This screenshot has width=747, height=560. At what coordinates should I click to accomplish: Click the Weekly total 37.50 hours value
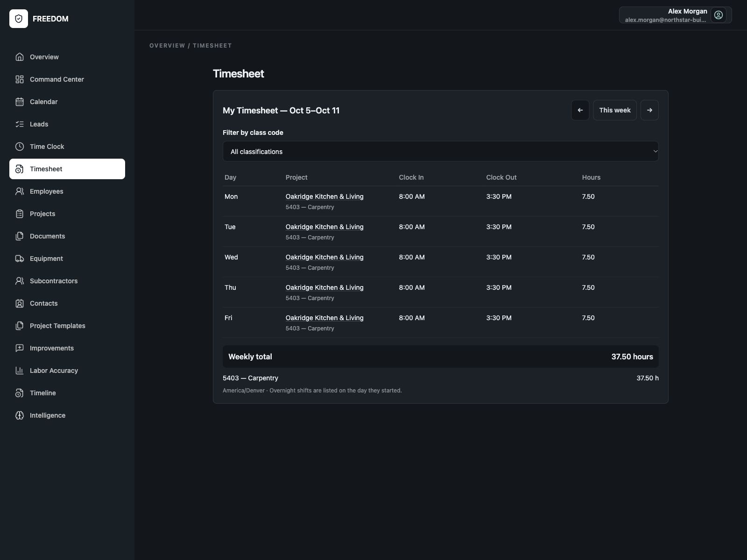coord(632,357)
